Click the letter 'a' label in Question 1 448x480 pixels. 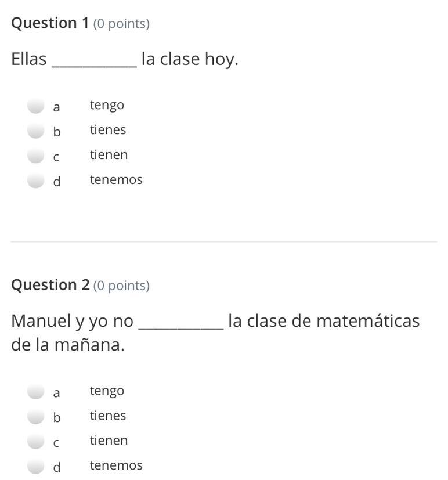click(x=56, y=107)
